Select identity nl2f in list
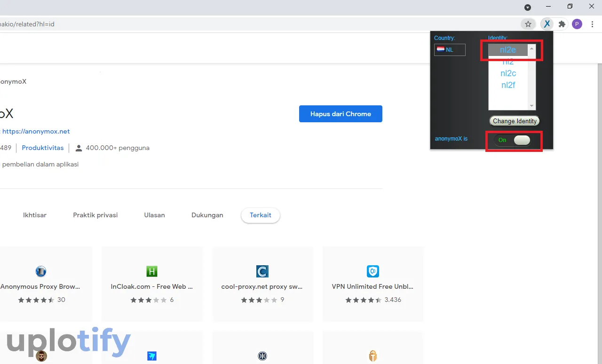Image resolution: width=602 pixels, height=364 pixels. 508,85
